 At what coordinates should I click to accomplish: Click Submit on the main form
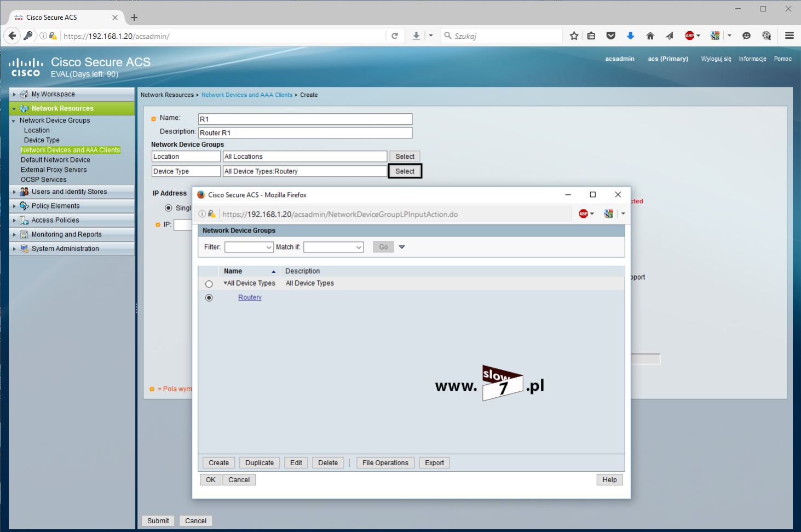pyautogui.click(x=158, y=521)
